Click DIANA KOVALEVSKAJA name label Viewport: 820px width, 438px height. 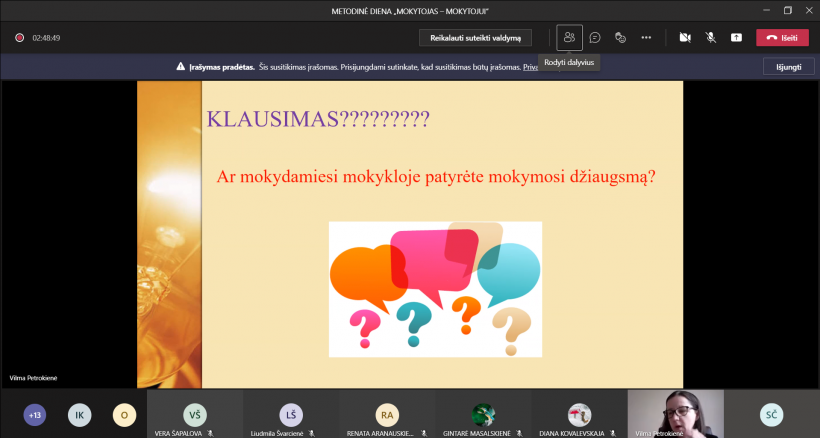[x=572, y=433]
